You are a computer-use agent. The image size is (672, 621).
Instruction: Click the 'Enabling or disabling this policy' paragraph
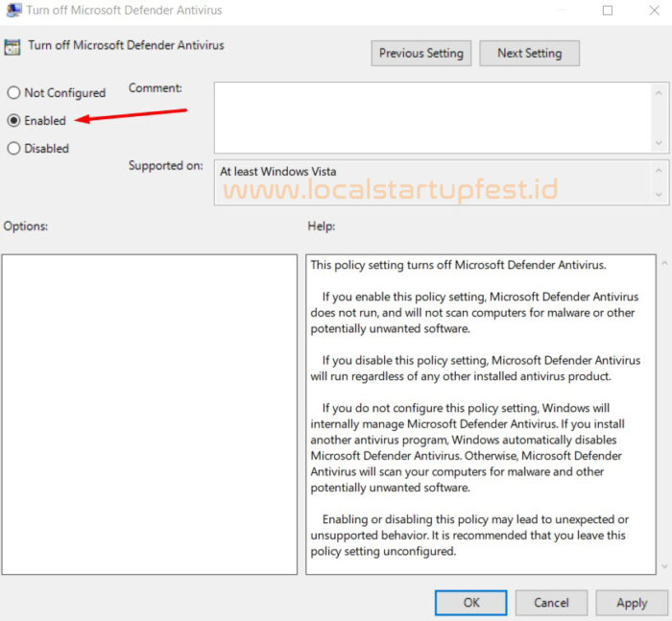click(469, 535)
